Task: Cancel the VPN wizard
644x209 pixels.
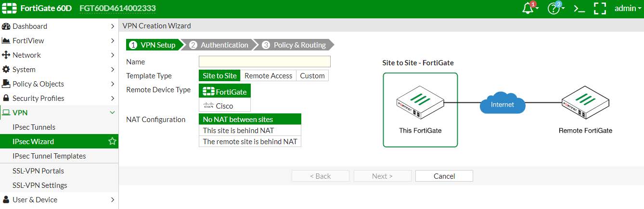Action: pyautogui.click(x=444, y=176)
